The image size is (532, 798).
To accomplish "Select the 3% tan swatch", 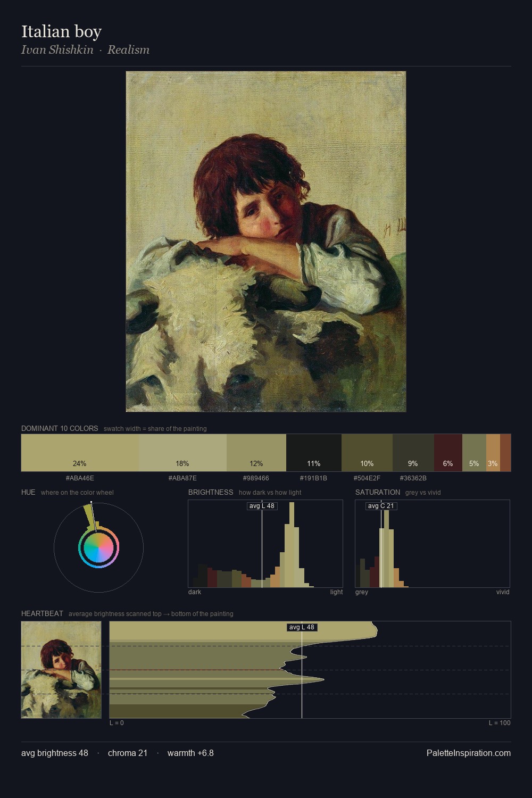I will (x=493, y=453).
